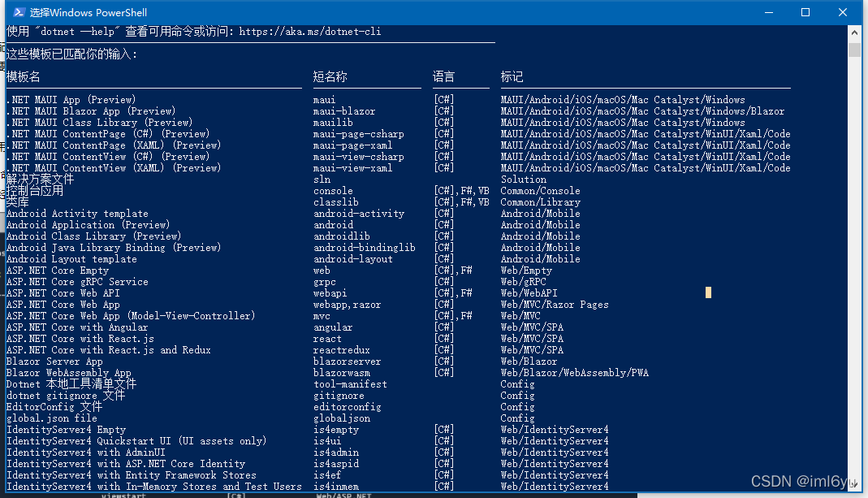
Task: Click the 'Web/WebAPI' tag text
Action: 529,293
